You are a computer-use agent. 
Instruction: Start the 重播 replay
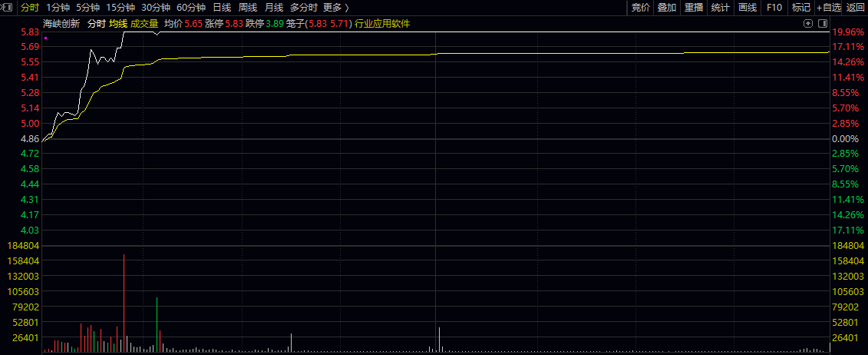pos(694,7)
